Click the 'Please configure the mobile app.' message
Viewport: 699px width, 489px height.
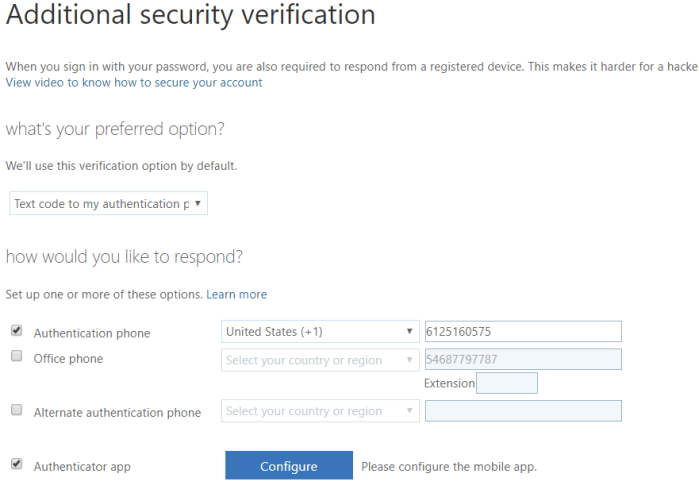coord(449,466)
